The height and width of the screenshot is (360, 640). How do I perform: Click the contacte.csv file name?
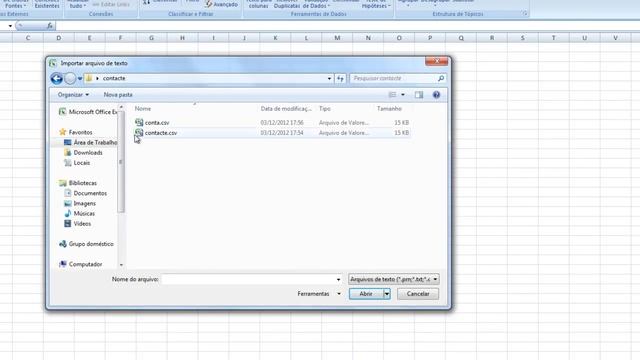point(161,133)
